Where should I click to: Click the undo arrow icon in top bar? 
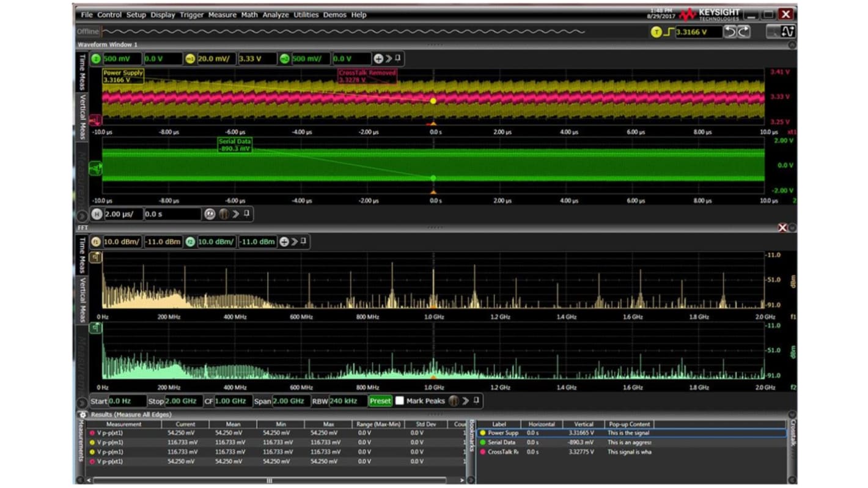pyautogui.click(x=730, y=32)
